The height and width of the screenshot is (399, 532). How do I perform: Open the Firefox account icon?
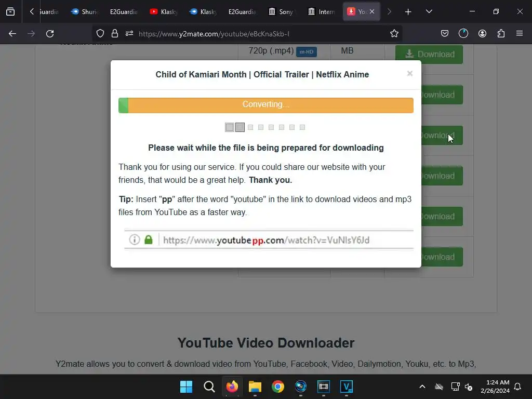(x=482, y=33)
